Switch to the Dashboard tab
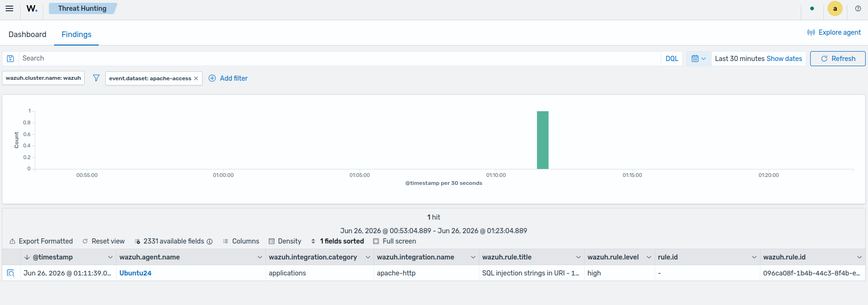 tap(27, 34)
